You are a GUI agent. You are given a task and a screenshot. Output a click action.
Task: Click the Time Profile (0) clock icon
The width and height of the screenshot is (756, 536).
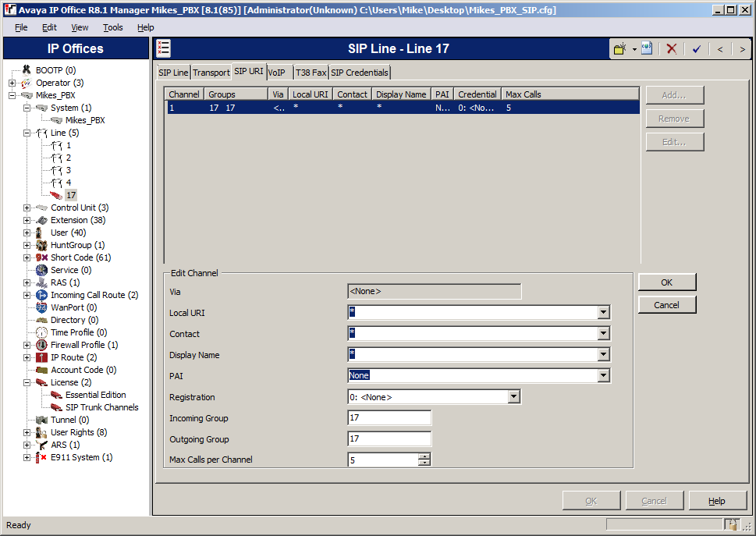(x=42, y=332)
